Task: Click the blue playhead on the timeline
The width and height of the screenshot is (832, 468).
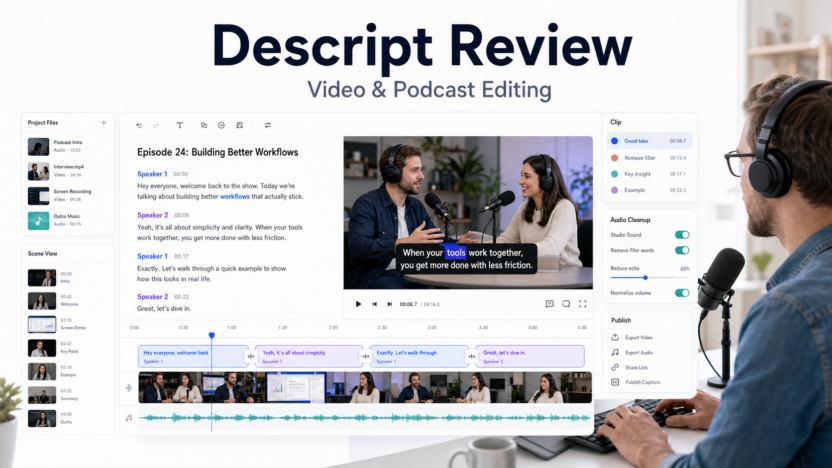Action: pos(212,335)
